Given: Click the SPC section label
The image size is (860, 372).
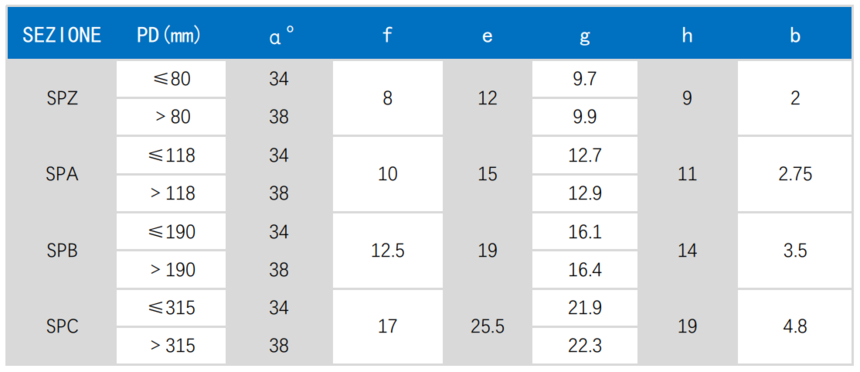Looking at the screenshot, I should pyautogui.click(x=62, y=327).
